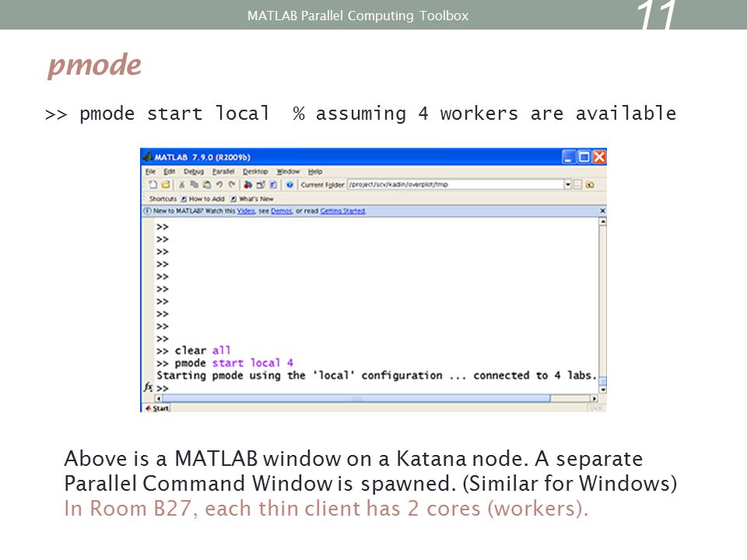747x560 pixels.
Task: Open the Help menu
Action: coord(315,171)
